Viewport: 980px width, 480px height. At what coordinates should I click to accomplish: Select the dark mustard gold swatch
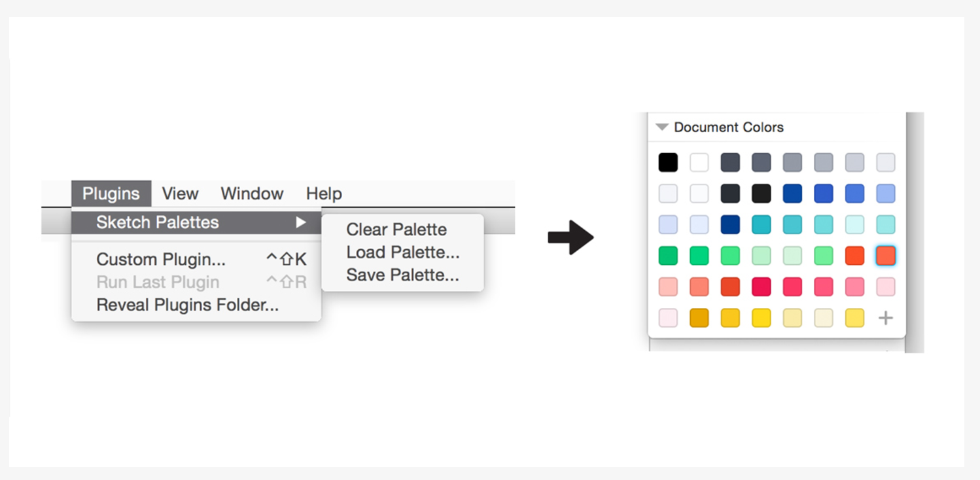(699, 318)
